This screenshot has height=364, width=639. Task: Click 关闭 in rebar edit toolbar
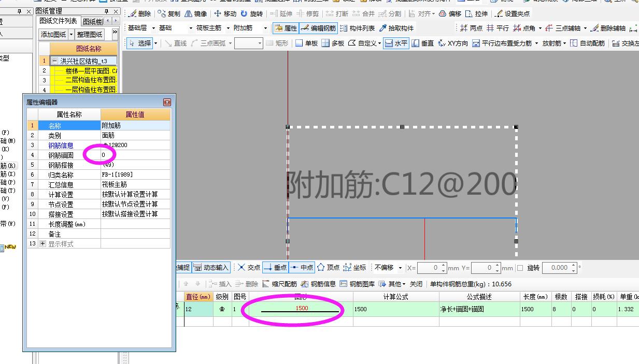(x=416, y=284)
